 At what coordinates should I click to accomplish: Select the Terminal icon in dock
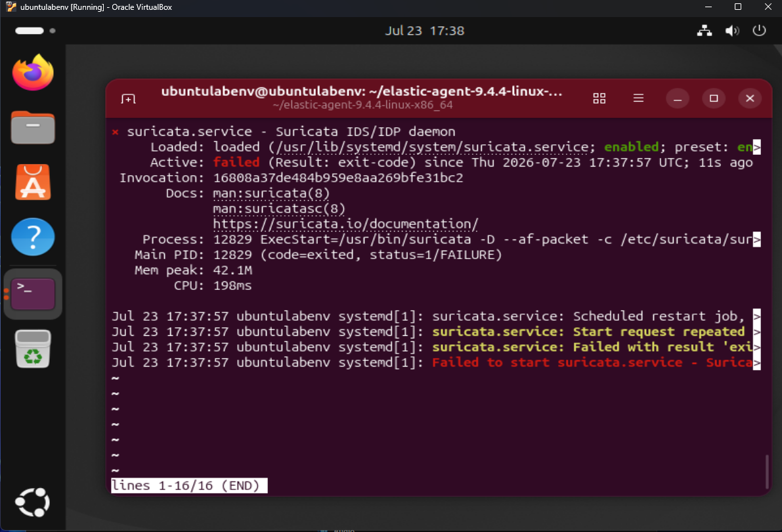33,294
